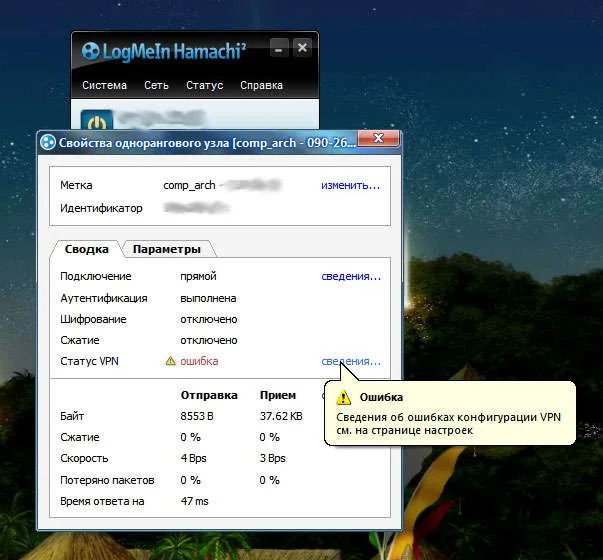Image resolution: width=603 pixels, height=560 pixels.
Task: Minimize the LogMeIn Hamachi window
Action: pyautogui.click(x=279, y=48)
